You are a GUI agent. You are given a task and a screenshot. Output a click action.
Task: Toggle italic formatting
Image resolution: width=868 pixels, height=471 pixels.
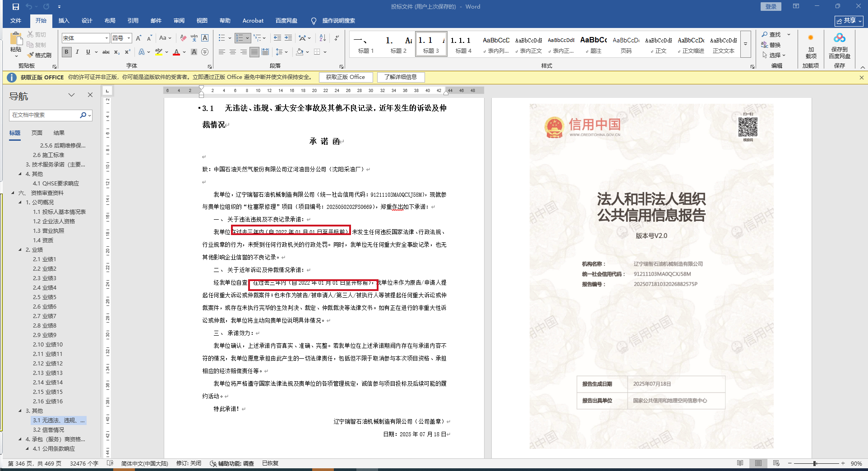click(77, 52)
